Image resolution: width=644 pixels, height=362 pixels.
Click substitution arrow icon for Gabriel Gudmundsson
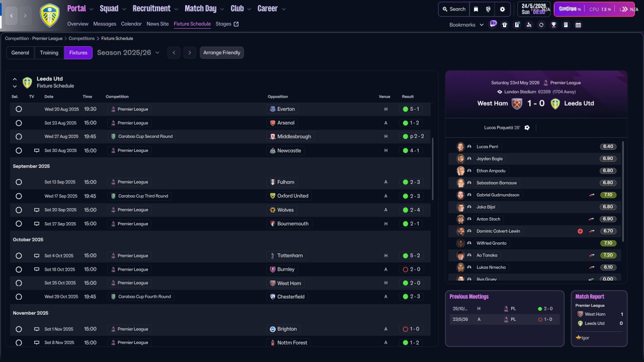pyautogui.click(x=592, y=195)
